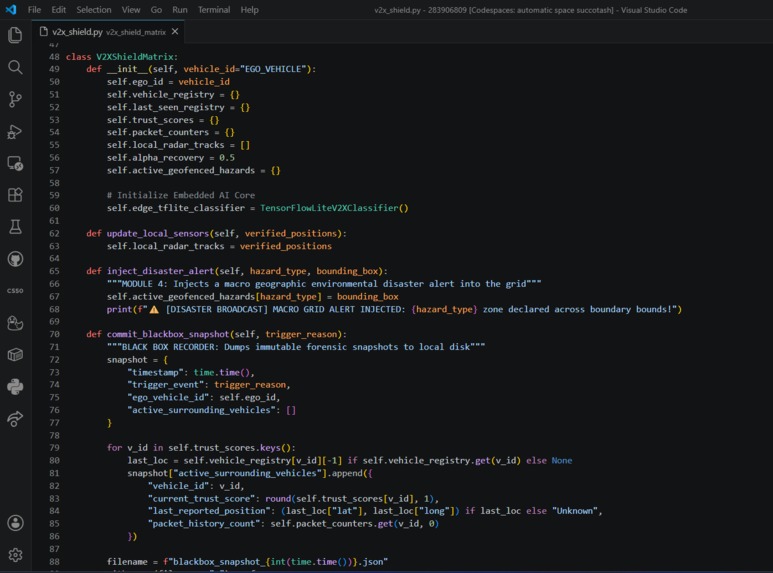Click update_local_sensors function name
Screen dimensions: 773x573
coord(158,233)
